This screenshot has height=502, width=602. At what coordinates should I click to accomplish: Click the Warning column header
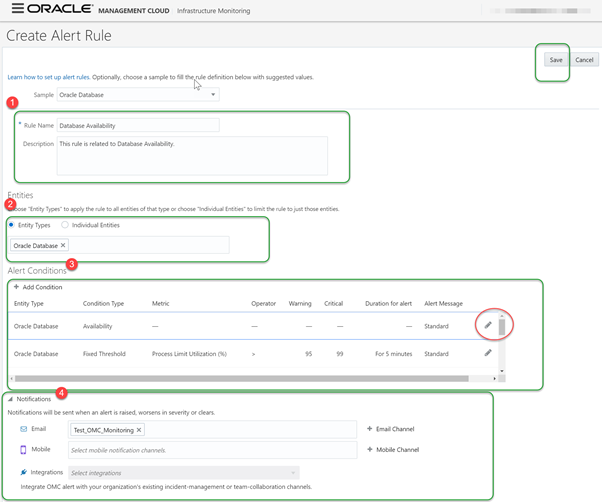pos(300,303)
